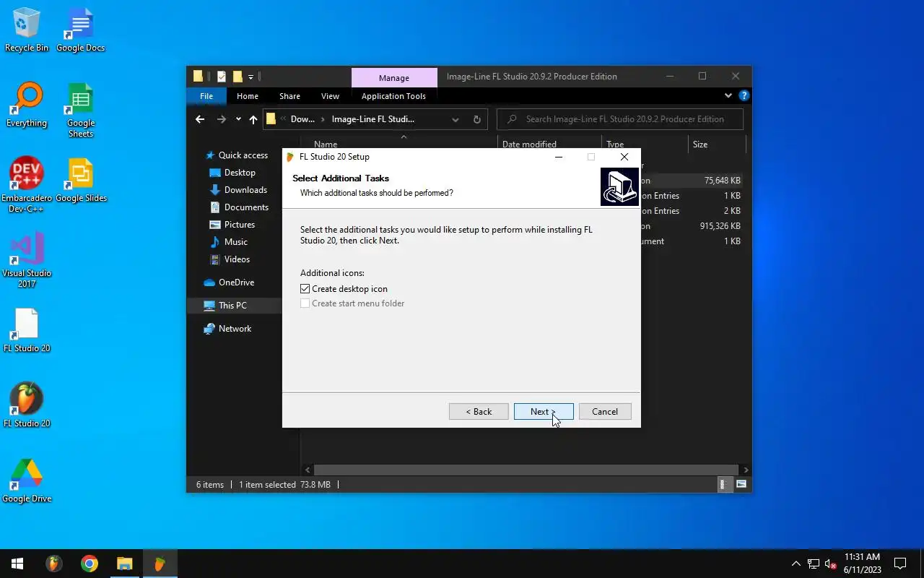This screenshot has width=924, height=578.
Task: Refresh the Explorer folder view
Action: (x=476, y=119)
